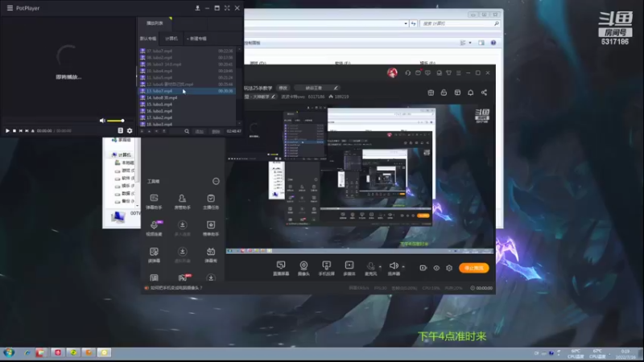Play the video in PotPlayer
Viewport: 644px width, 362px height.
click(7, 130)
